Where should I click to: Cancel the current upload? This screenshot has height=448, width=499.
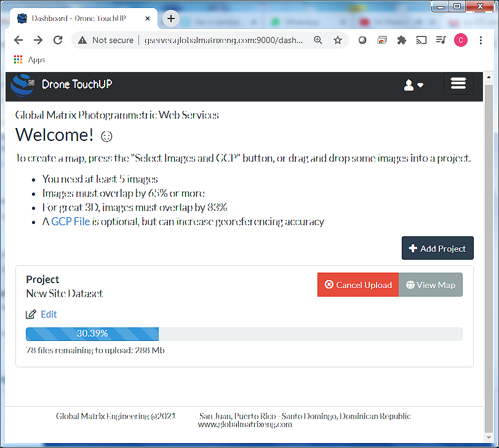[358, 285]
